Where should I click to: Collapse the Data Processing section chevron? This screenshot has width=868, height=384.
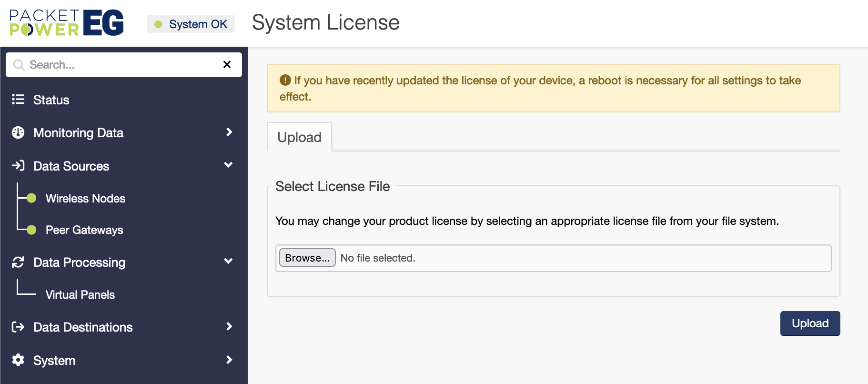pos(228,261)
